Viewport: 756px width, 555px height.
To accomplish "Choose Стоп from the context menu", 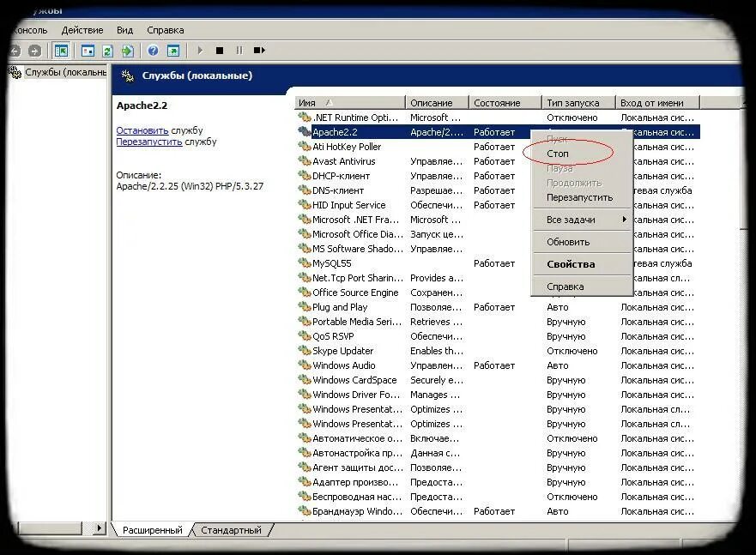I will [558, 153].
